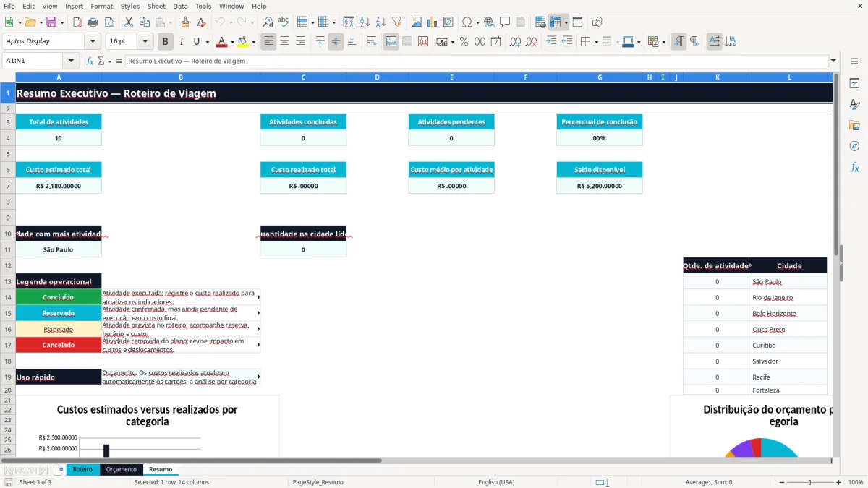The image size is (868, 488).
Task: Open borders dropdown arrow
Action: [597, 42]
